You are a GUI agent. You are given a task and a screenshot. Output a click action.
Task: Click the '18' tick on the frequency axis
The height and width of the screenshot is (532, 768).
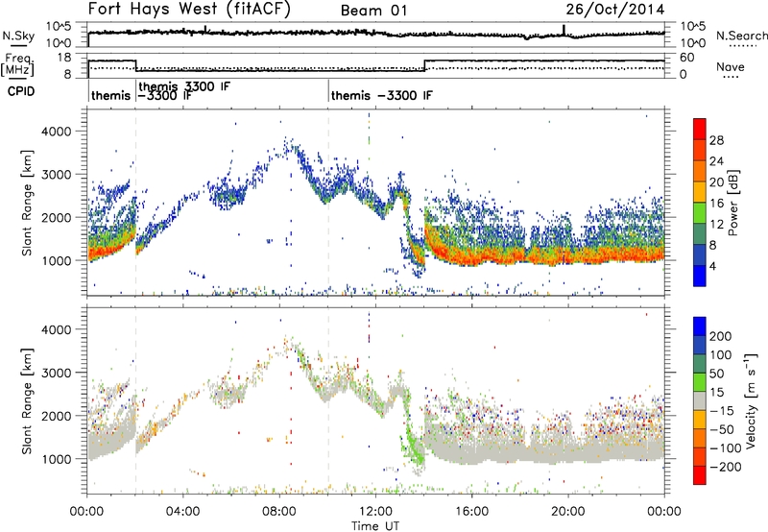tap(64, 58)
